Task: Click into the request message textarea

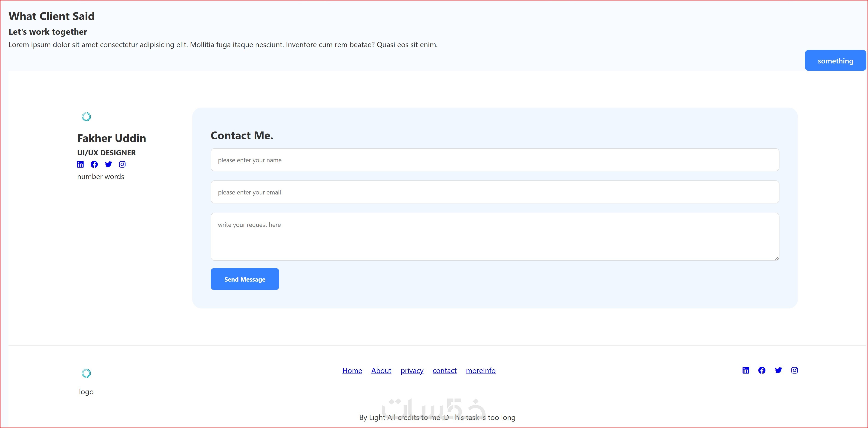Action: (495, 236)
